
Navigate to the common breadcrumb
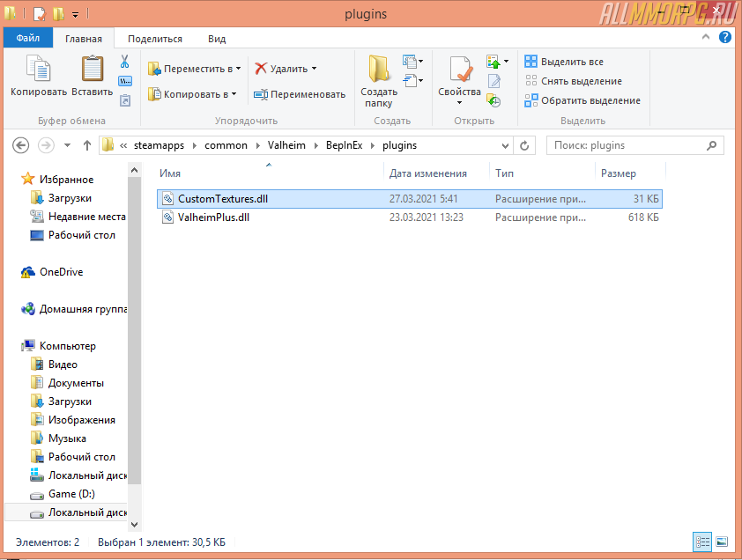coord(226,145)
